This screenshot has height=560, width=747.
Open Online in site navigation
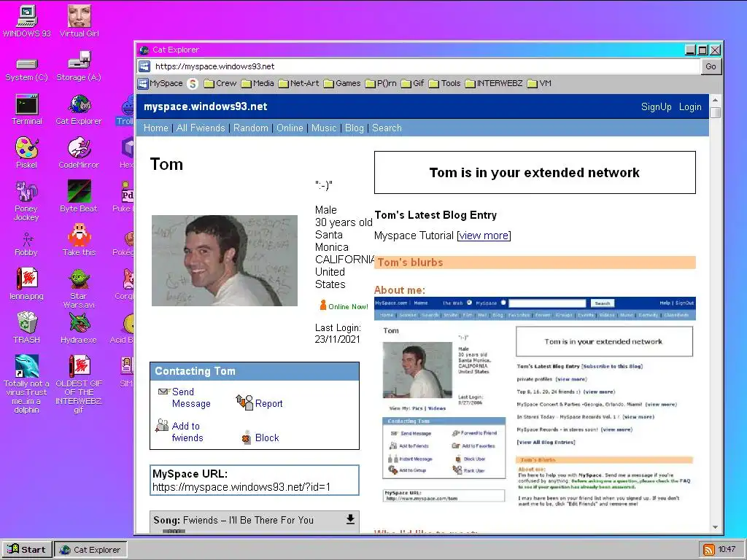click(290, 128)
